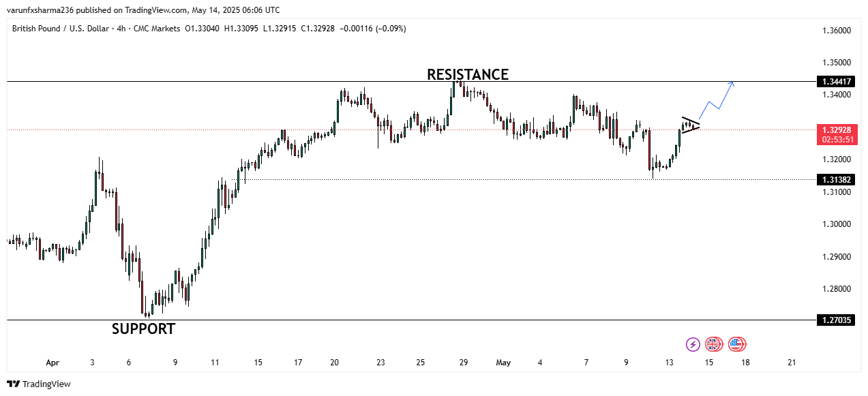This screenshot has height=396, width=868.
Task: Select the black pennant pattern drawing
Action: tap(691, 125)
